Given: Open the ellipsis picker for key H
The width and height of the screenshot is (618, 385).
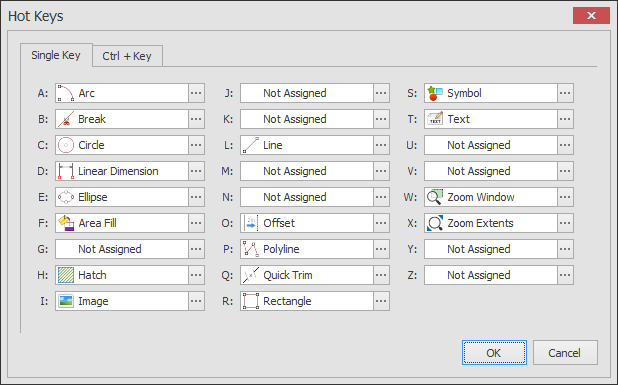Looking at the screenshot, I should [196, 275].
